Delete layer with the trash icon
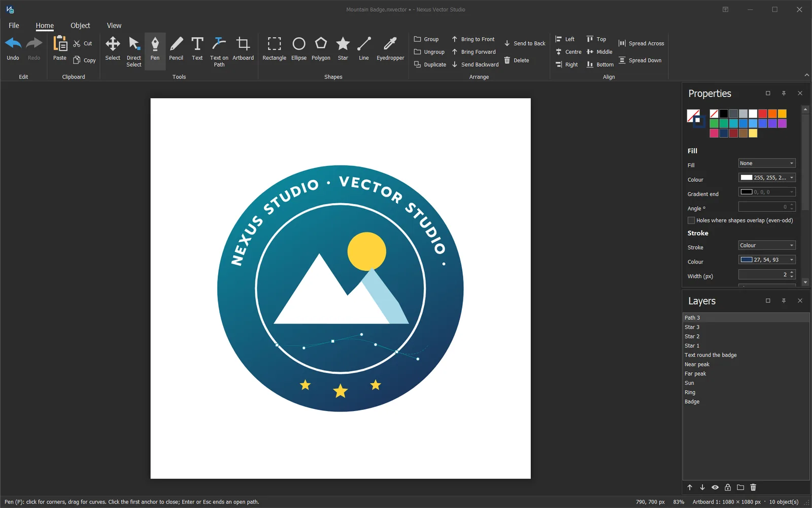The width and height of the screenshot is (812, 508). pos(753,487)
